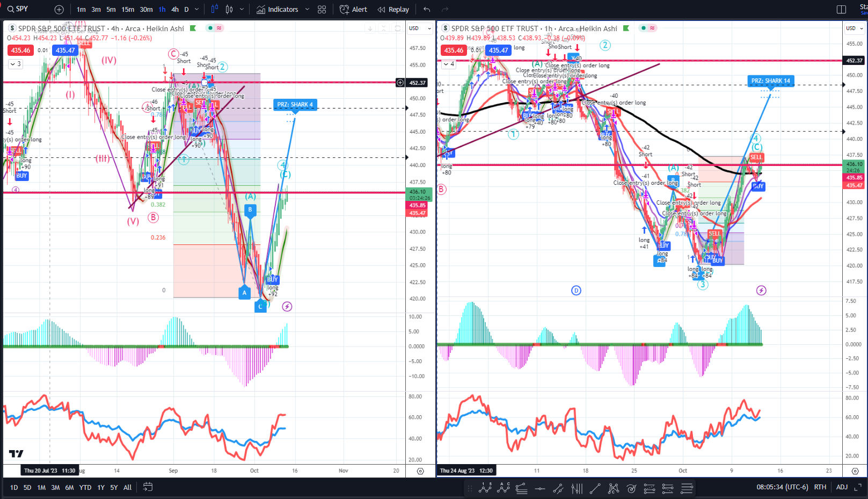Viewport: 868px width, 499px height.
Task: Set range to 5Y
Action: coord(114,488)
